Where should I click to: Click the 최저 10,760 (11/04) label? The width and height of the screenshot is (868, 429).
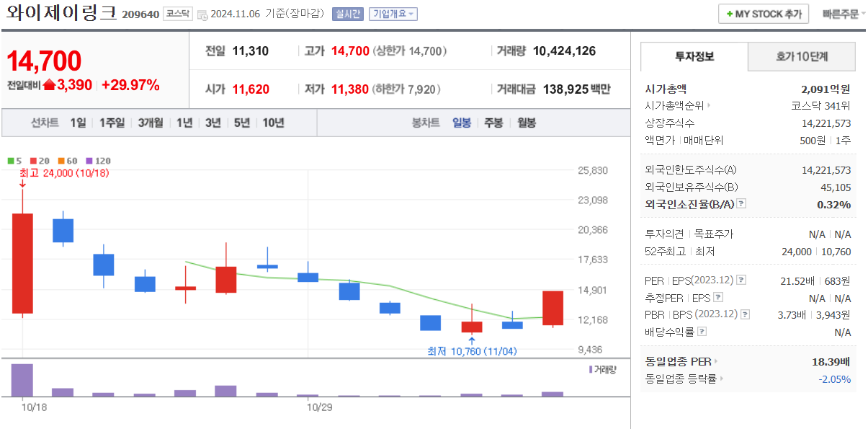tap(472, 351)
